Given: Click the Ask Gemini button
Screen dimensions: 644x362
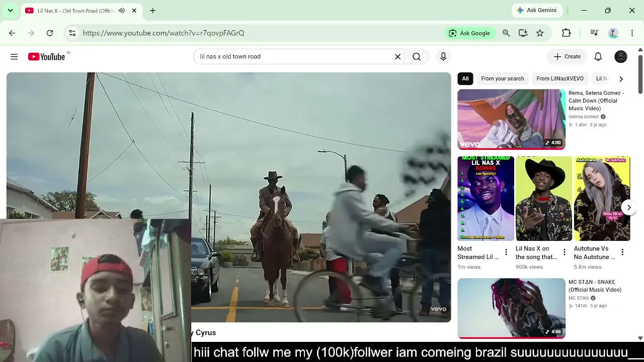Looking at the screenshot, I should pyautogui.click(x=537, y=11).
